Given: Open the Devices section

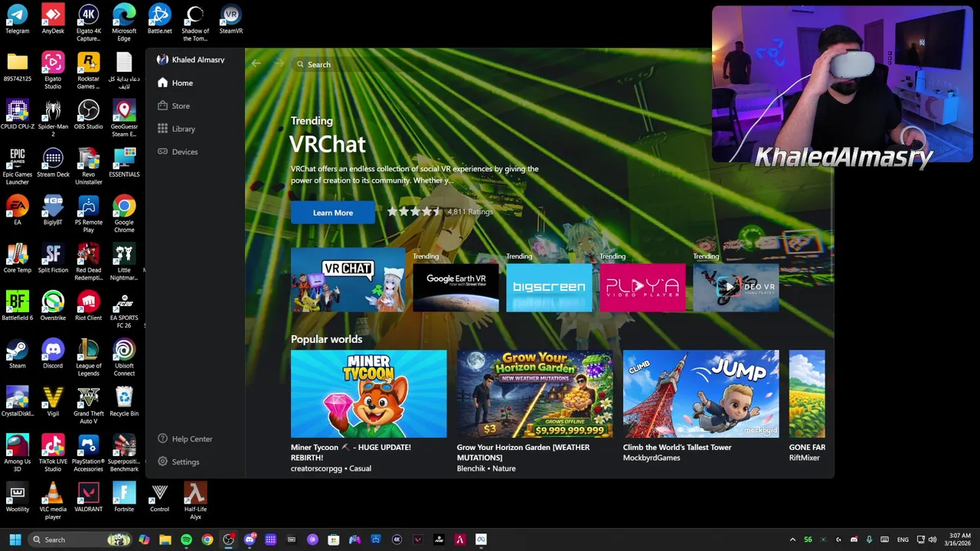Looking at the screenshot, I should point(178,152).
